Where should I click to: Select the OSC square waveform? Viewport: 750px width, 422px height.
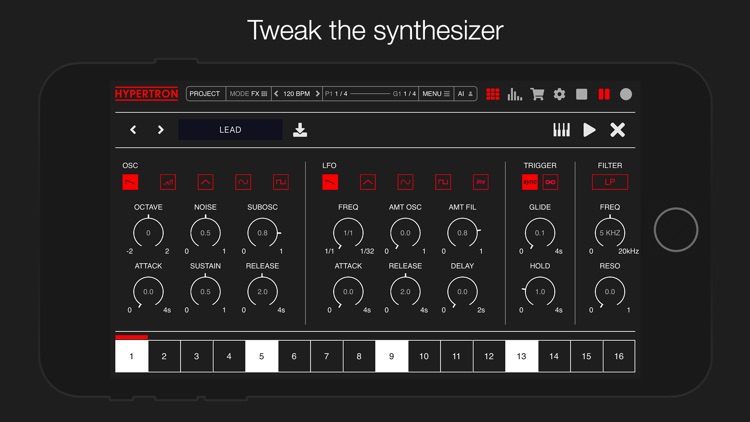point(281,182)
